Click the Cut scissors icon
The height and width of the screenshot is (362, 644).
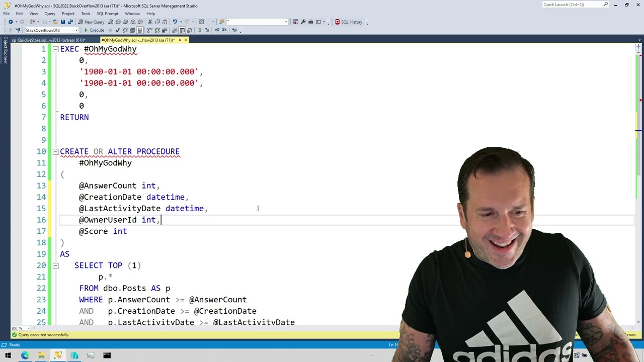pyautogui.click(x=150, y=22)
